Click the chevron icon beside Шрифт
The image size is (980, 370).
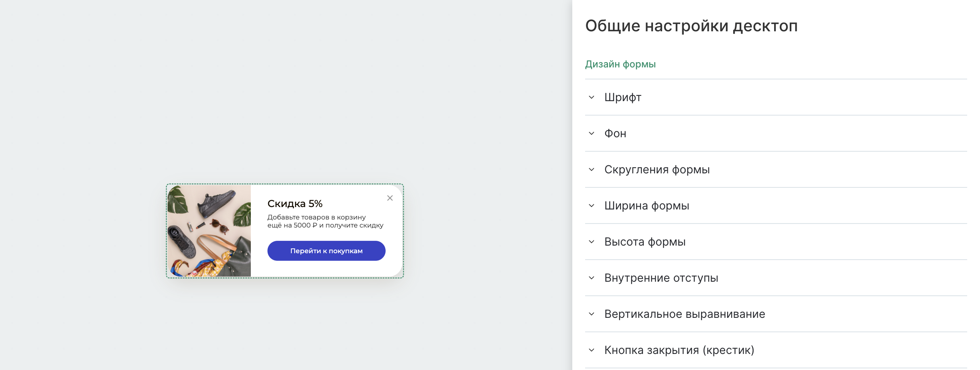592,97
